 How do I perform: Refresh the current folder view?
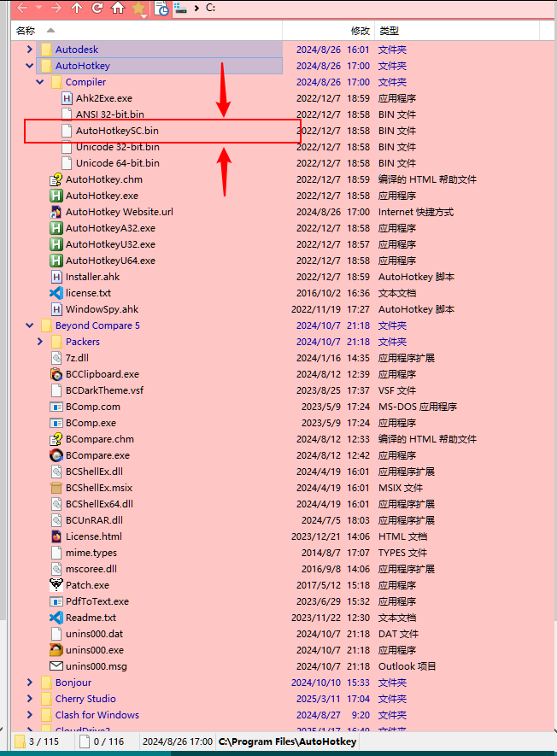(x=97, y=8)
